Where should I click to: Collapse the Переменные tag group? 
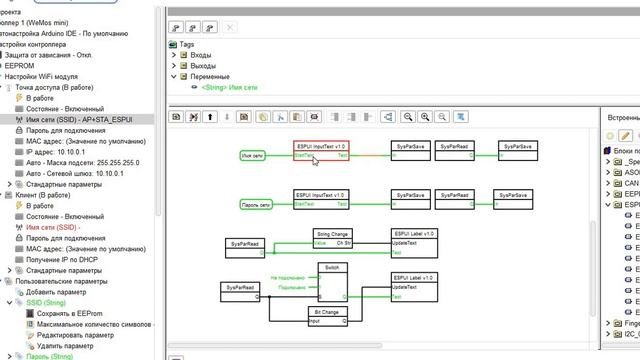(x=174, y=76)
